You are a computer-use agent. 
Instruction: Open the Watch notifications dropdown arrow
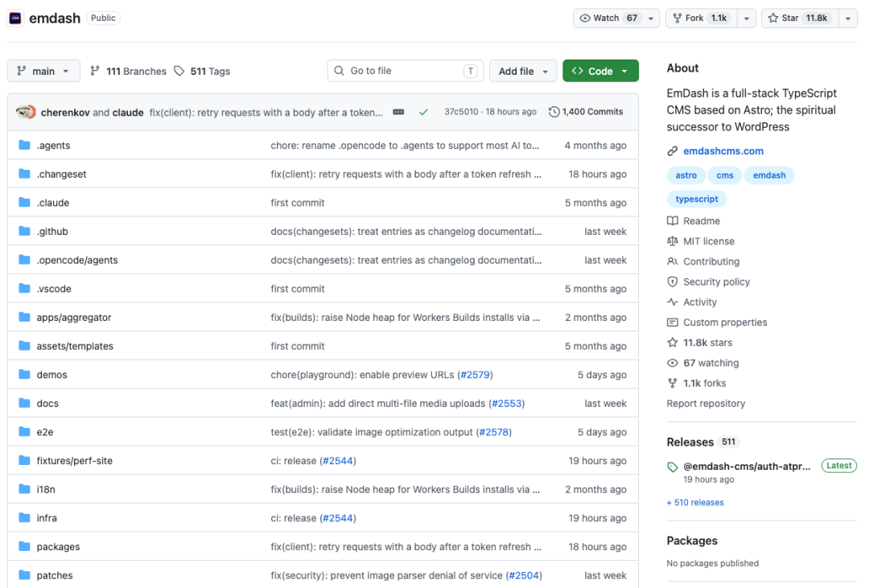[651, 19]
